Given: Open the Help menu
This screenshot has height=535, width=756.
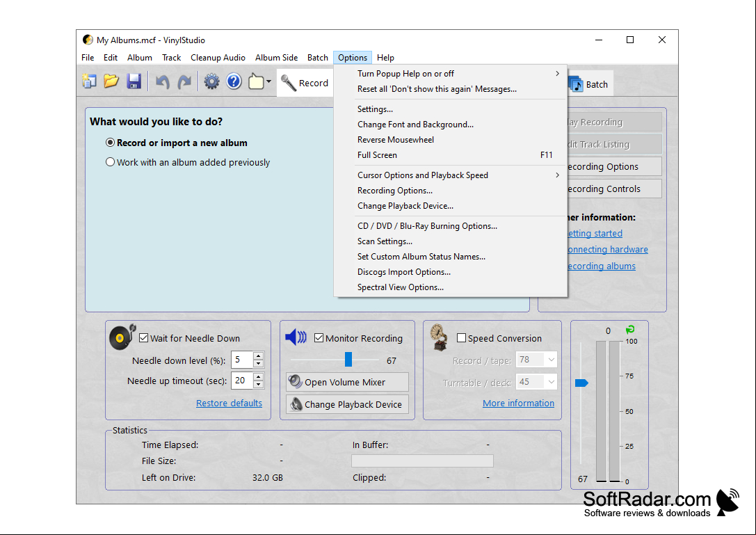Looking at the screenshot, I should click(385, 58).
